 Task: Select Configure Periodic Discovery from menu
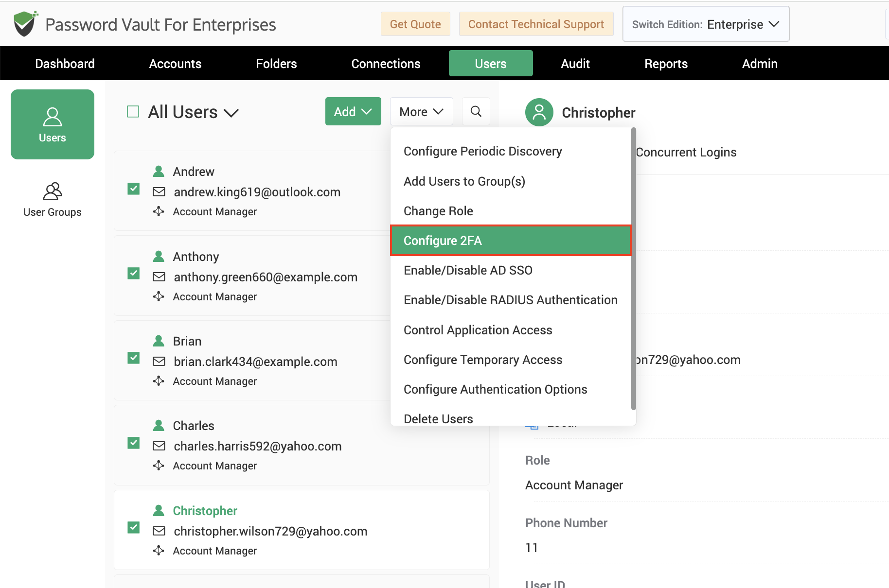point(511,151)
